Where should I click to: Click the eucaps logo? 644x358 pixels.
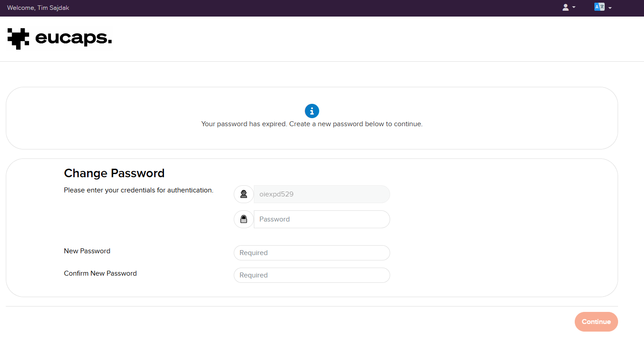(59, 38)
